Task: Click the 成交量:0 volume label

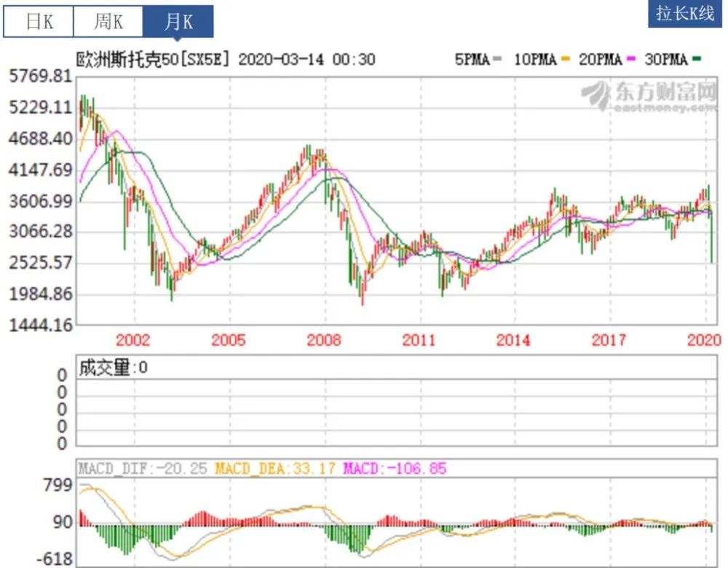Action: pos(114,368)
